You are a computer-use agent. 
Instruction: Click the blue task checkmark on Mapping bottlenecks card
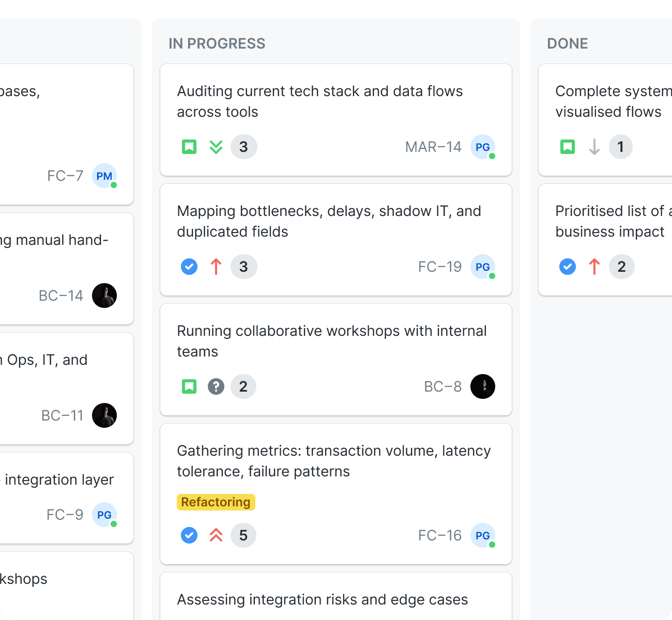point(189,267)
